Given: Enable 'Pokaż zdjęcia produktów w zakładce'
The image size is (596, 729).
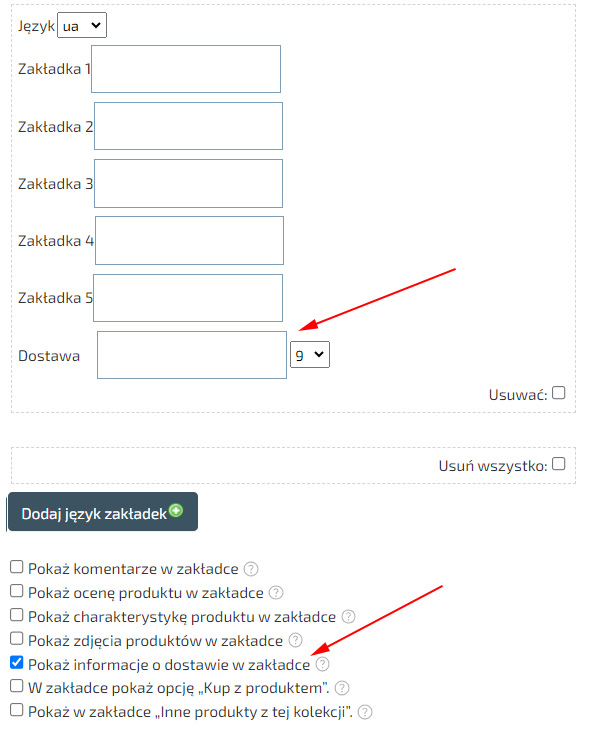Looking at the screenshot, I should [17, 638].
